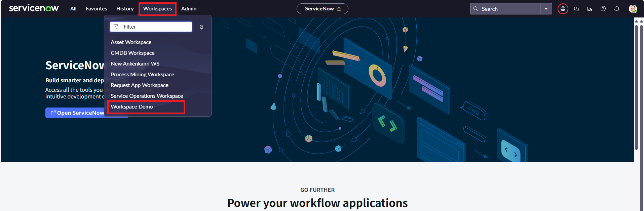Open the Connect chat sidebar icon
This screenshot has width=644, height=211.
(576, 9)
